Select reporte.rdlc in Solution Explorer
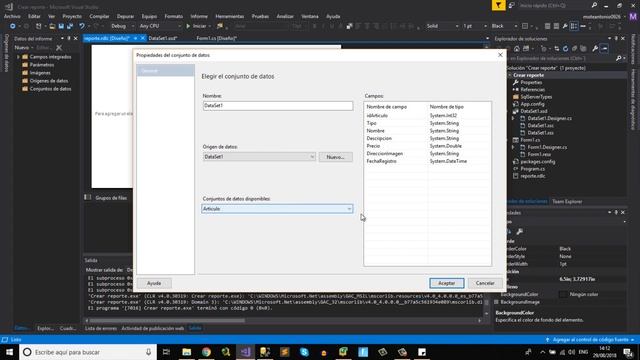Screen dimensions: 640x360 533,176
